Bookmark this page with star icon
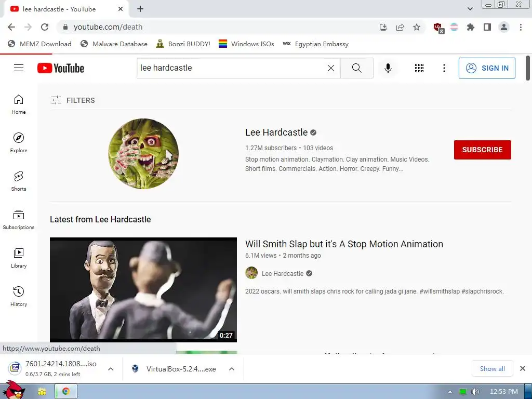Image resolution: width=532 pixels, height=399 pixels. click(417, 27)
